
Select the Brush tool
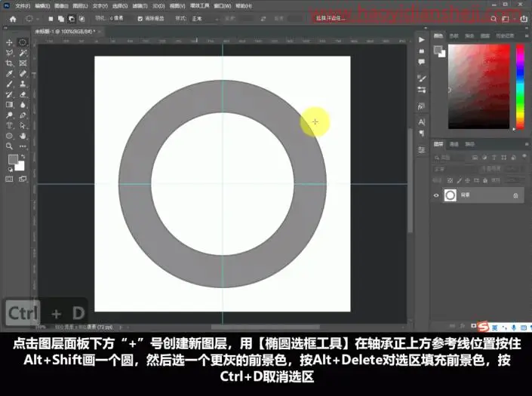tap(9, 84)
